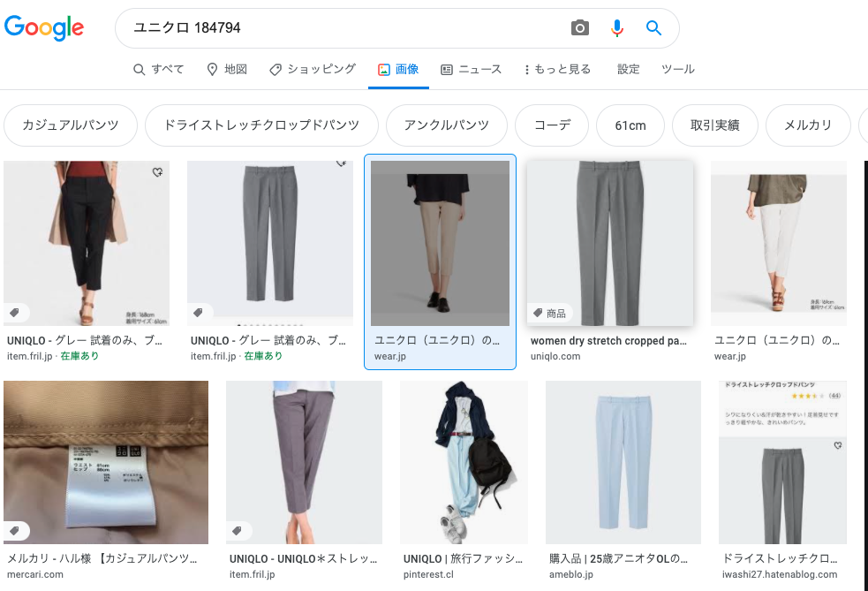The image size is (868, 591).
Task: Click tag icon on purple-grey pants image
Action: pyautogui.click(x=237, y=531)
